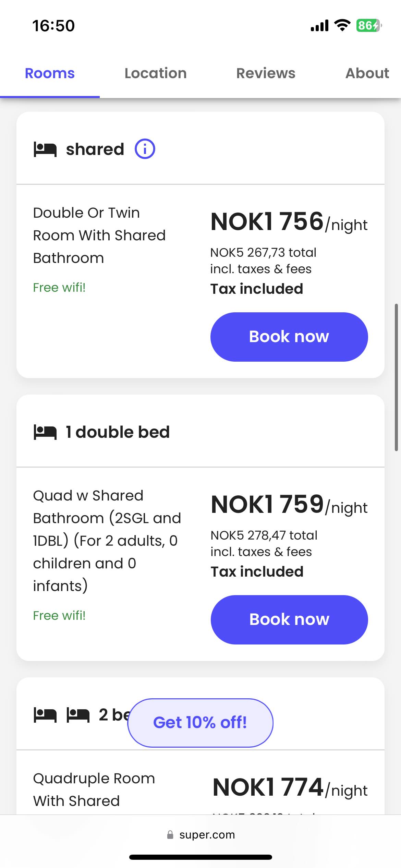Viewport: 401px width, 868px height.
Task: Open the Location tab
Action: (156, 73)
